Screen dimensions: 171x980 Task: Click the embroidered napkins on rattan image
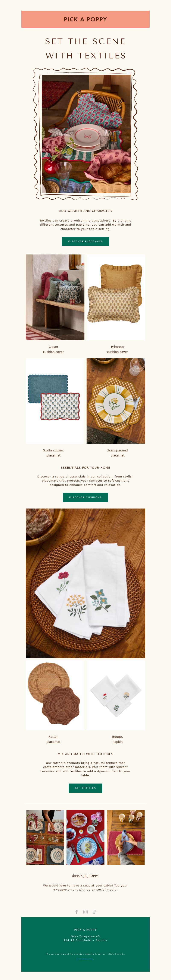pos(85,583)
